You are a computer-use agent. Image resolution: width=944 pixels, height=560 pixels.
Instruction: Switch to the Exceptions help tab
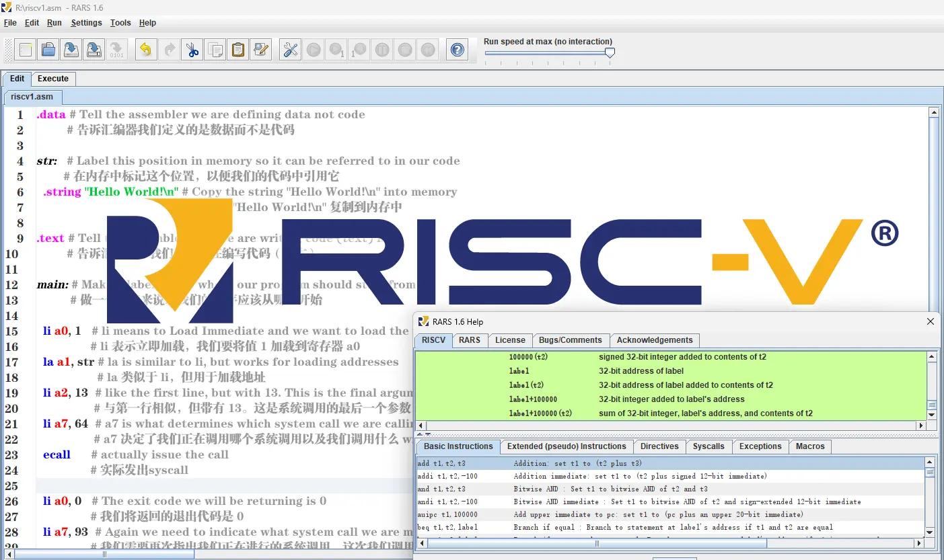coord(760,446)
